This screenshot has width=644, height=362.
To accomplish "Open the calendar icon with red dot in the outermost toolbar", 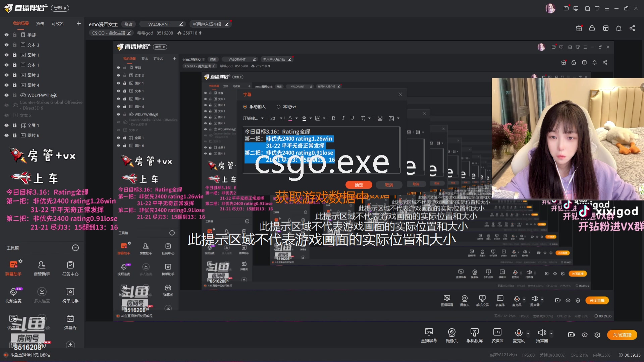I will (579, 28).
